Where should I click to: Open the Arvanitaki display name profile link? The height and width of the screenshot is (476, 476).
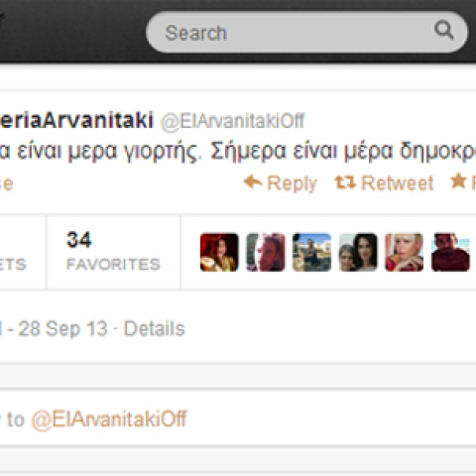(76, 120)
